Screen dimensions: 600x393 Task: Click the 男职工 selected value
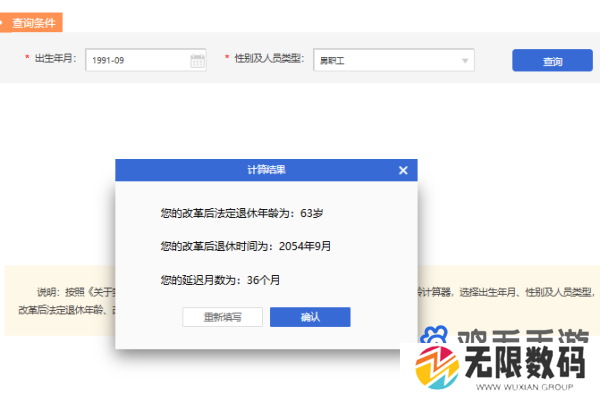pyautogui.click(x=332, y=60)
